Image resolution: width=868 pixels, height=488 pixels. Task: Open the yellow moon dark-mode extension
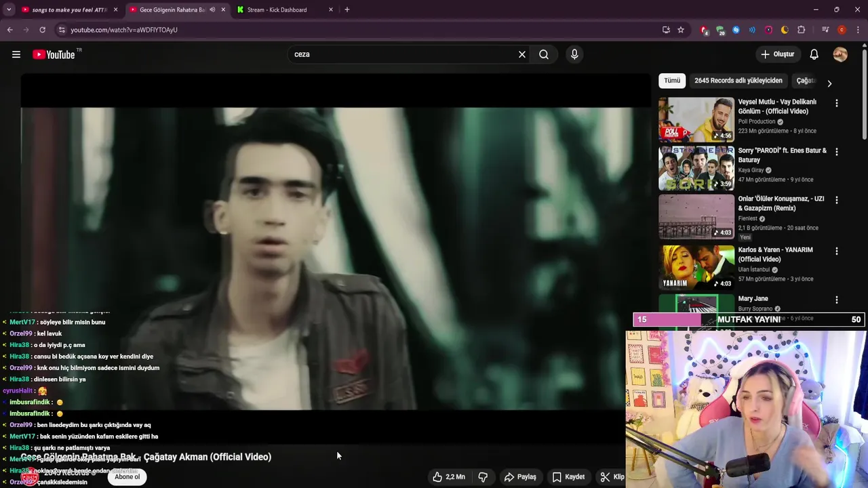tap(785, 30)
